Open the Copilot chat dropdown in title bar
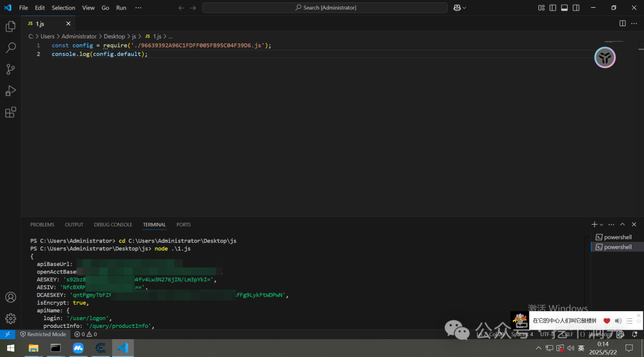The width and height of the screenshot is (644, 357). pos(459,8)
